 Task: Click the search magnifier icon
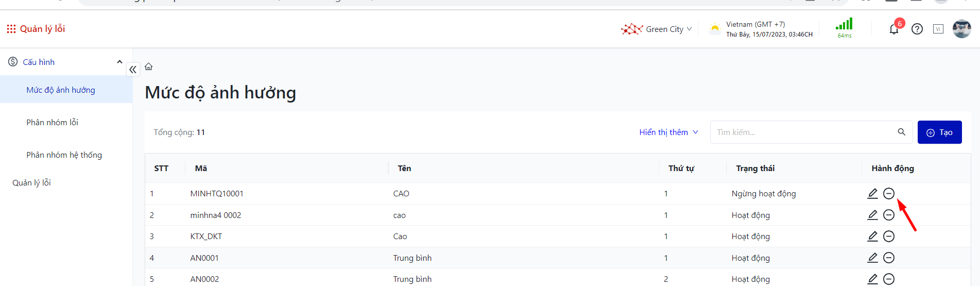tap(901, 132)
